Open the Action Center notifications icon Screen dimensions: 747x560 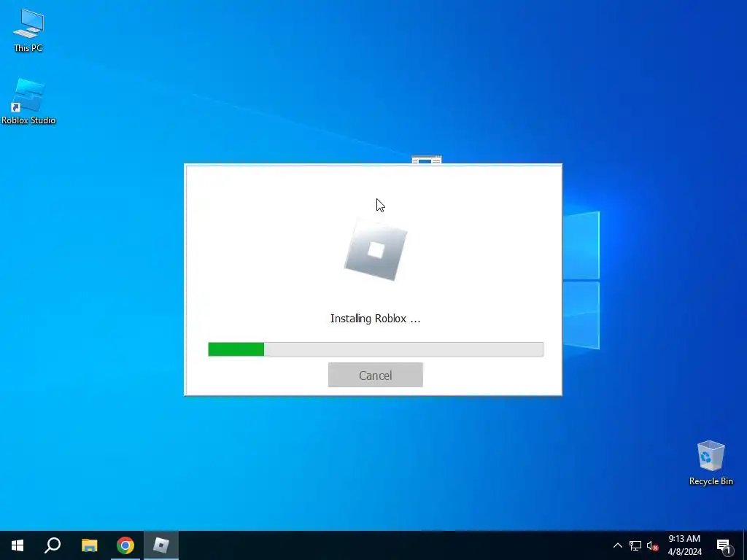(x=724, y=545)
